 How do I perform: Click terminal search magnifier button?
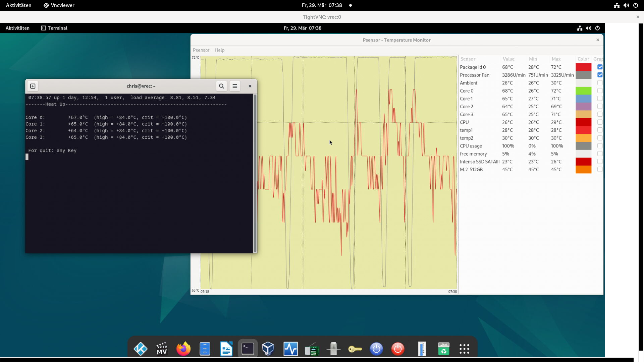tap(221, 86)
